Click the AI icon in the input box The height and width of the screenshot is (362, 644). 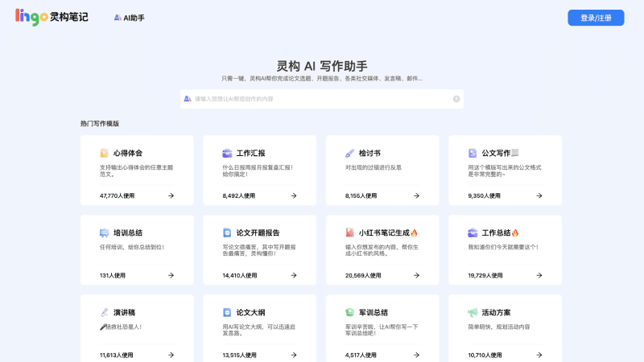187,99
